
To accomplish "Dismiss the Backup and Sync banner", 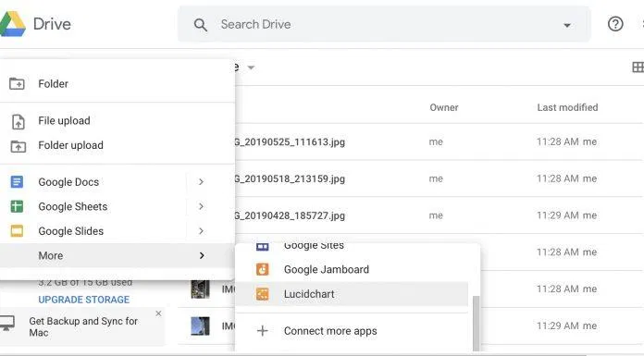I will point(158,313).
